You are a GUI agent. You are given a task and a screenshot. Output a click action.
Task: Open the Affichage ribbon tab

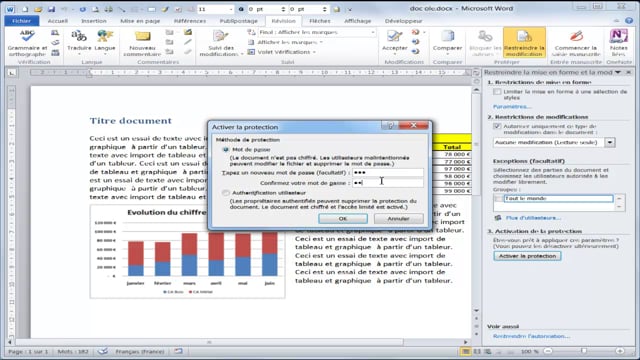[358, 21]
